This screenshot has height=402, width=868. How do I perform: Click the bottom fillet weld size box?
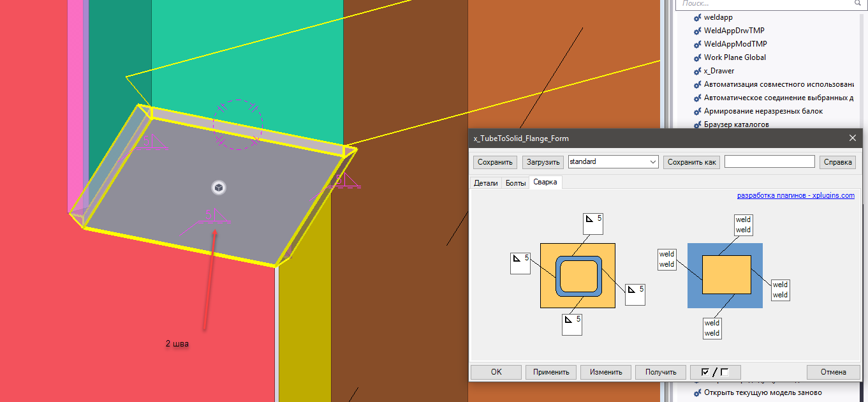click(571, 324)
